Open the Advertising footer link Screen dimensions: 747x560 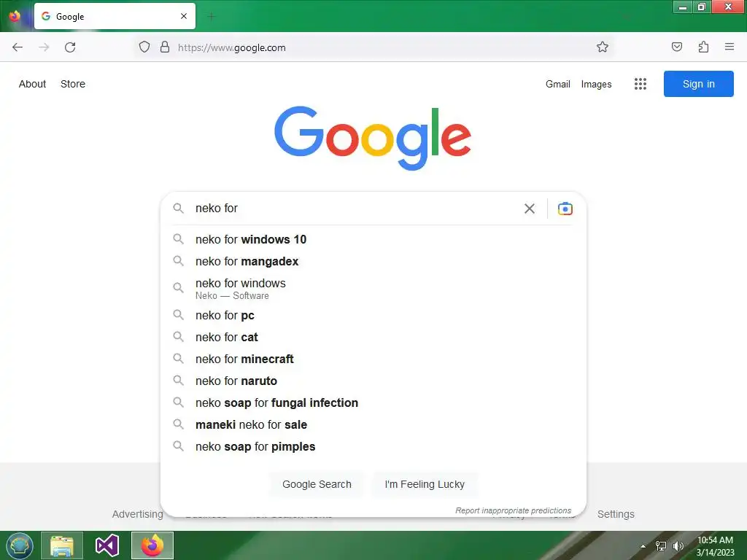[137, 514]
